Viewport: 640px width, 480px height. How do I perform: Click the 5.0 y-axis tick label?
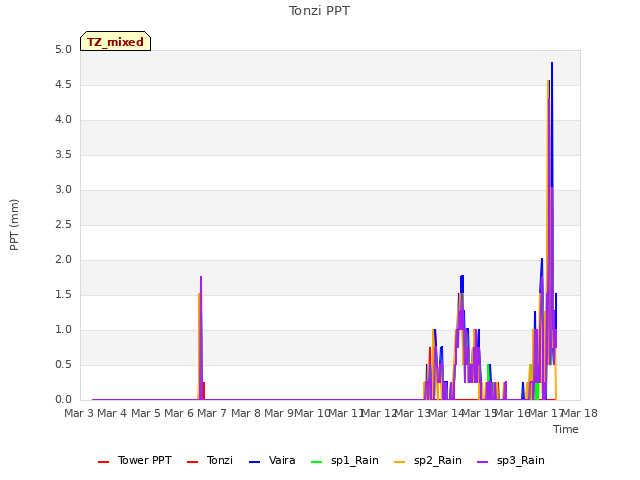click(63, 50)
